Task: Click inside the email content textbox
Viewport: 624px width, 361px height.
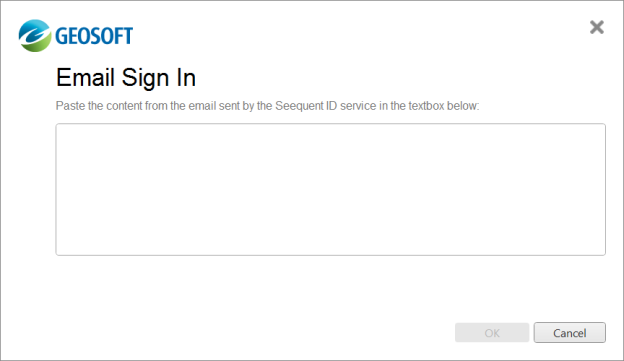Action: coord(331,189)
